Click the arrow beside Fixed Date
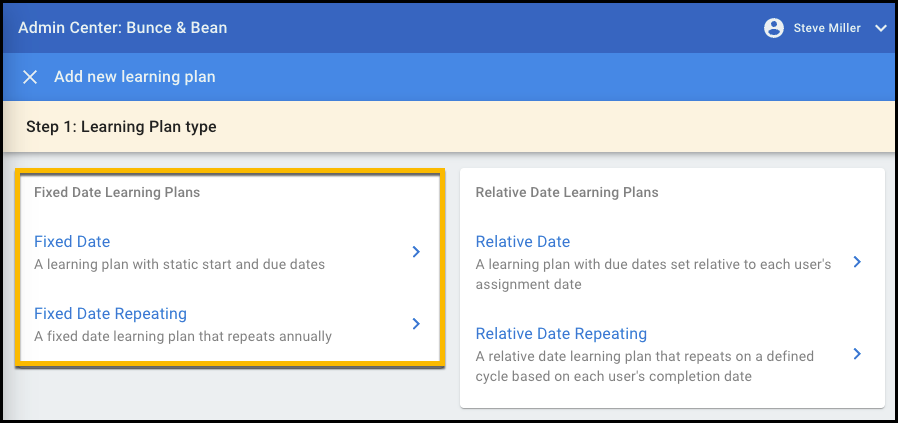This screenshot has width=898, height=423. [416, 253]
